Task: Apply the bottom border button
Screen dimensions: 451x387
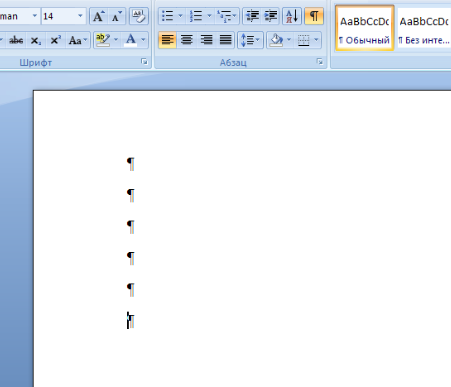Action: click(303, 40)
